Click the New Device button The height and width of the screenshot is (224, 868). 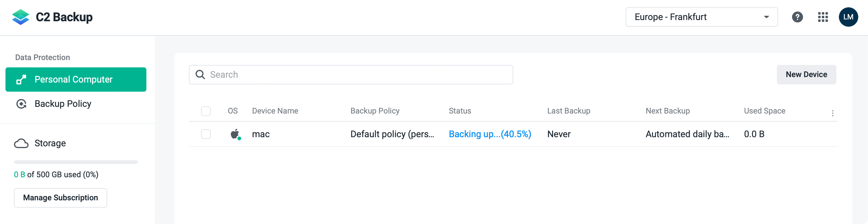(x=806, y=75)
